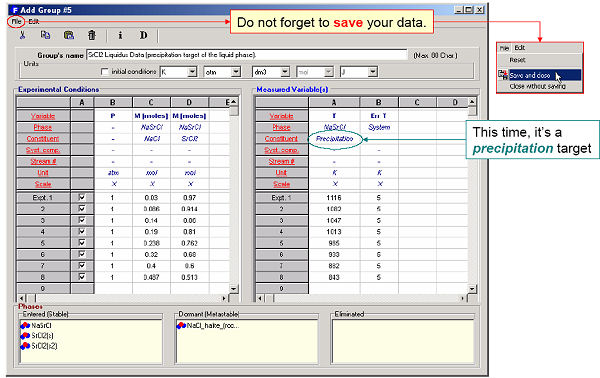Click in the Group's name text field
This screenshot has height=378, width=600.
tap(247, 55)
